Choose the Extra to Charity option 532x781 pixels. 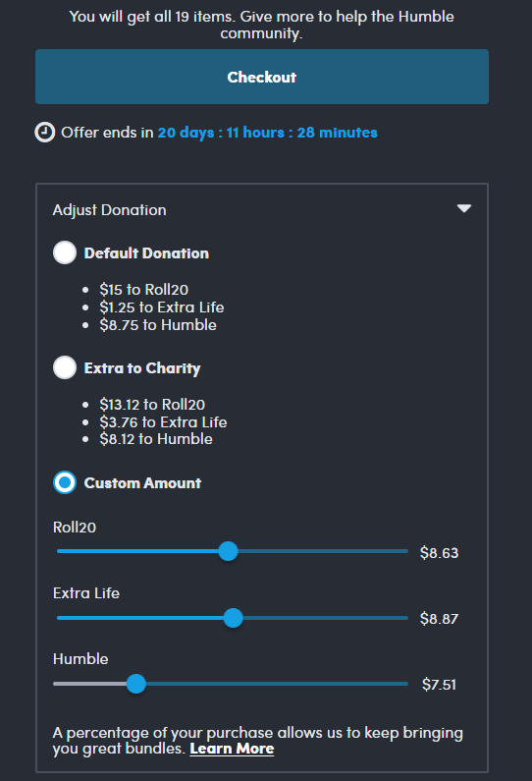(x=65, y=367)
